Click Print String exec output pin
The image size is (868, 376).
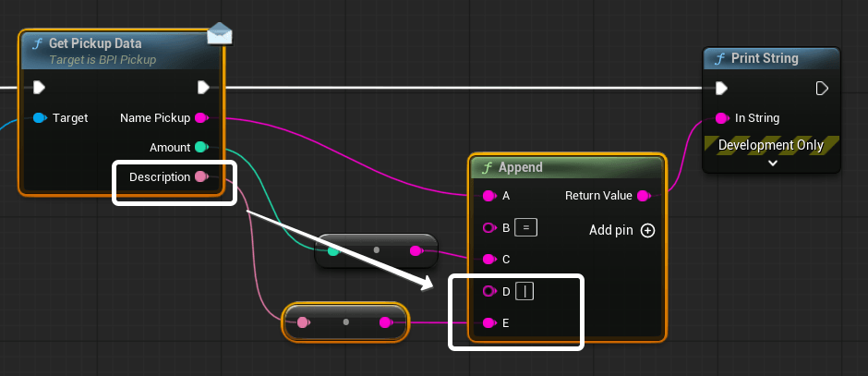(822, 88)
